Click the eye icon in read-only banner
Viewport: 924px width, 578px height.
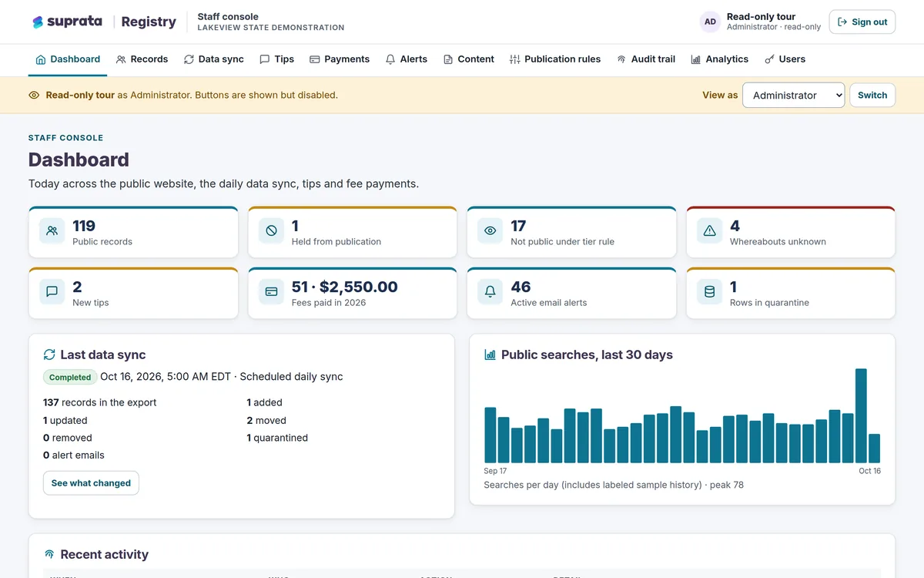click(34, 96)
